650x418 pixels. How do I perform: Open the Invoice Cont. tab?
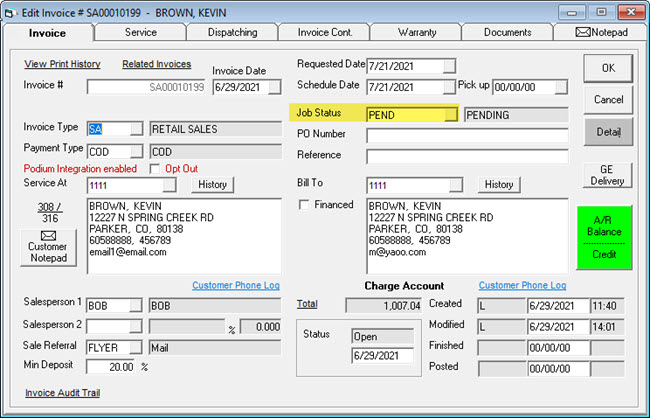[325, 32]
